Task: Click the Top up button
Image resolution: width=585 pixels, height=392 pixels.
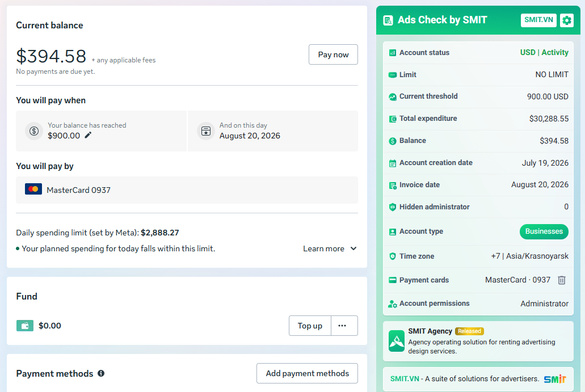Action: tap(310, 326)
